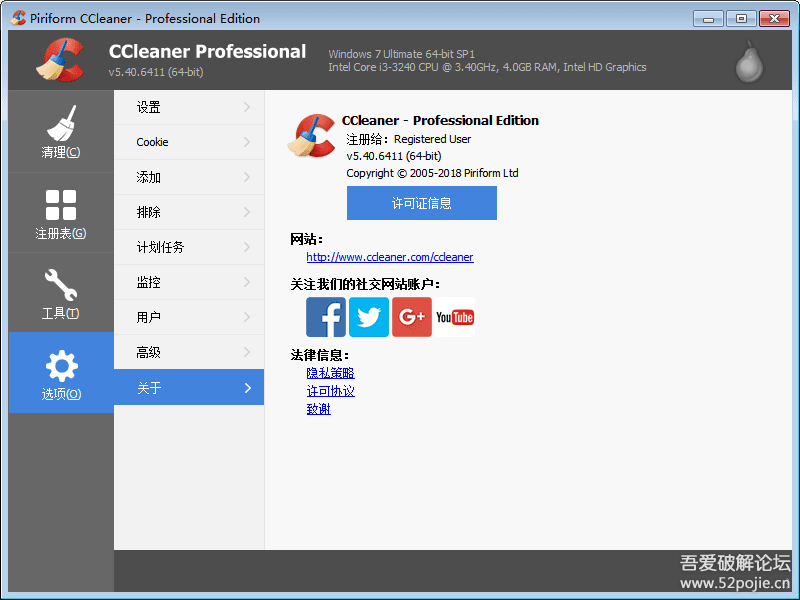The image size is (800, 600).
Task: Open the Google+ social page
Action: tap(412, 317)
